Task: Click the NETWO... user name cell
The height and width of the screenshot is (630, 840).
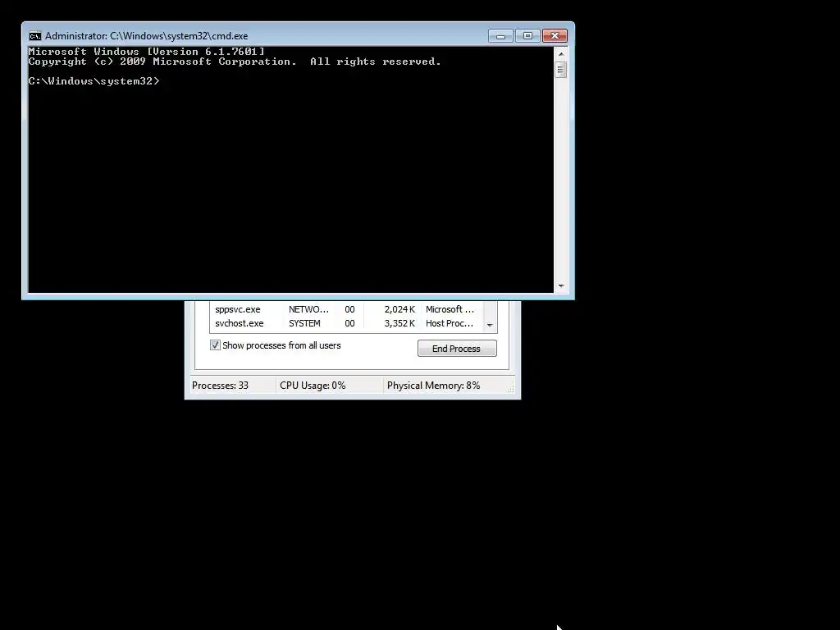Action: pos(308,309)
